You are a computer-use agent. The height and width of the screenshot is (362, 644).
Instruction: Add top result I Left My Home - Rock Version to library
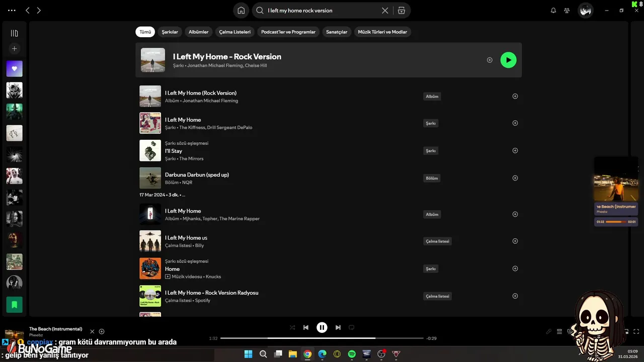point(490,60)
